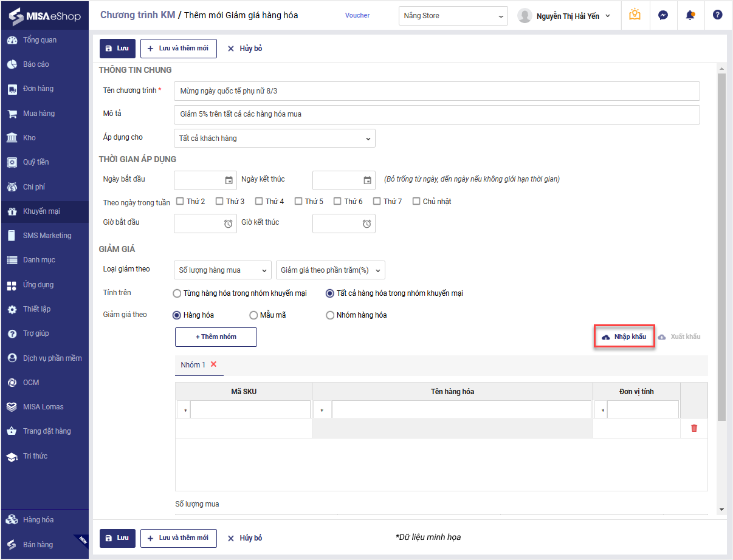
Task: Expand the Áp dụng cho dropdown
Action: (x=274, y=138)
